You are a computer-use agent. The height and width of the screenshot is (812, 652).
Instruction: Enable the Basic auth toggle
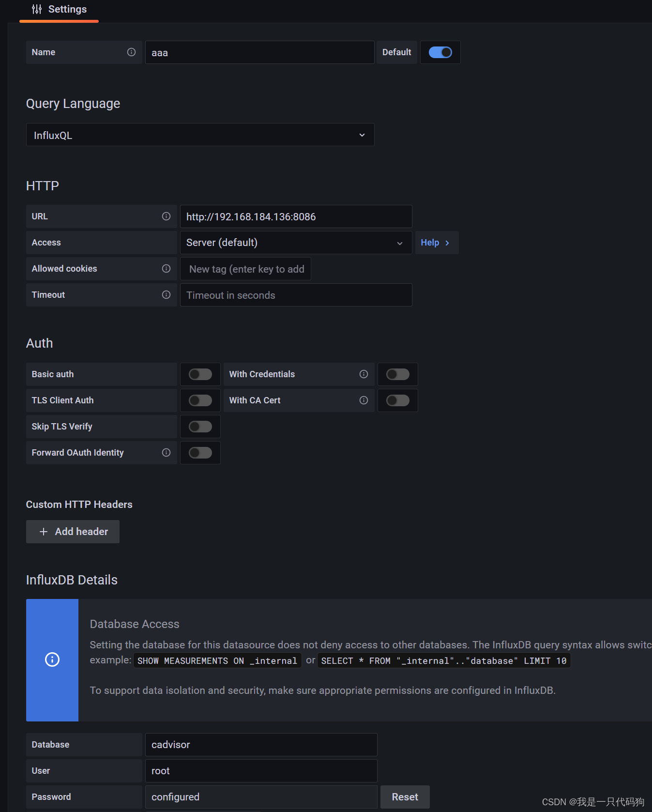coord(200,374)
